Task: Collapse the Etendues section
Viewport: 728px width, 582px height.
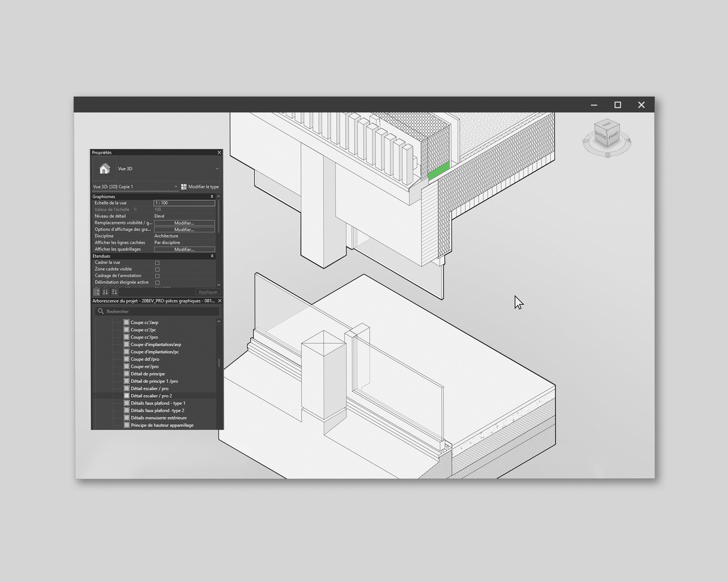Action: [x=213, y=256]
